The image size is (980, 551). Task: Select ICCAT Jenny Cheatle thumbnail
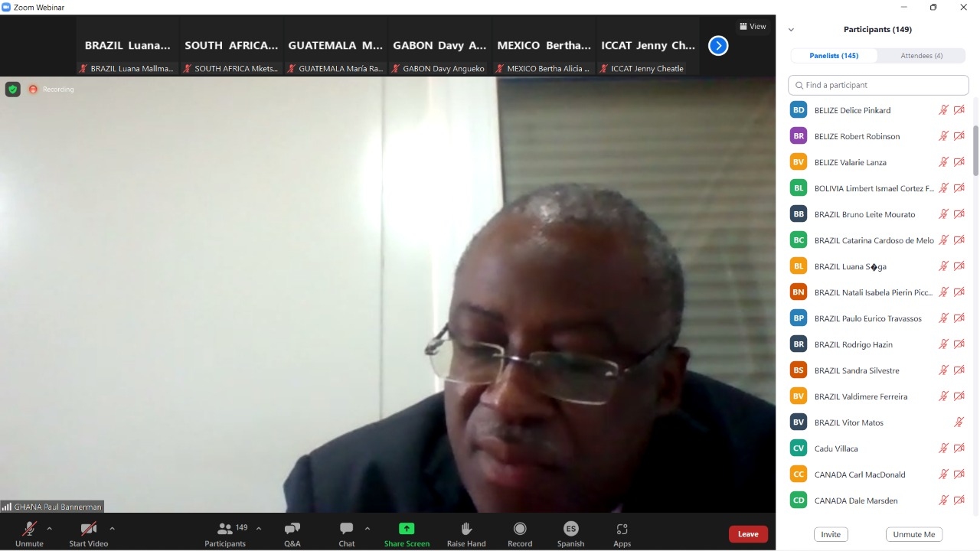tap(648, 46)
